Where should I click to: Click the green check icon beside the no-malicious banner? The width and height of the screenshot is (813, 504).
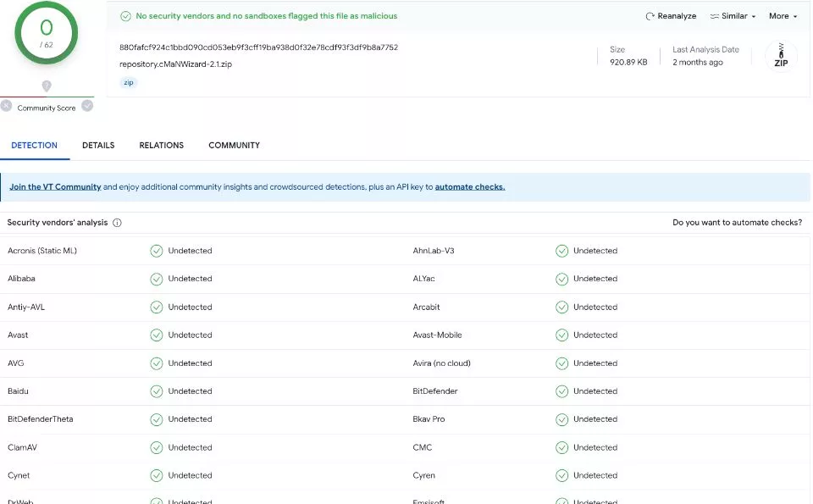tap(125, 16)
